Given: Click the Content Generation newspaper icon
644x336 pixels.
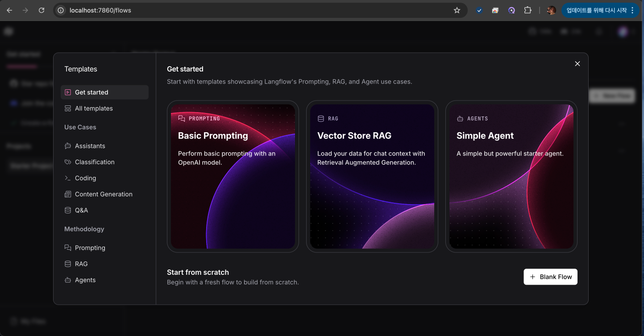Looking at the screenshot, I should [68, 194].
